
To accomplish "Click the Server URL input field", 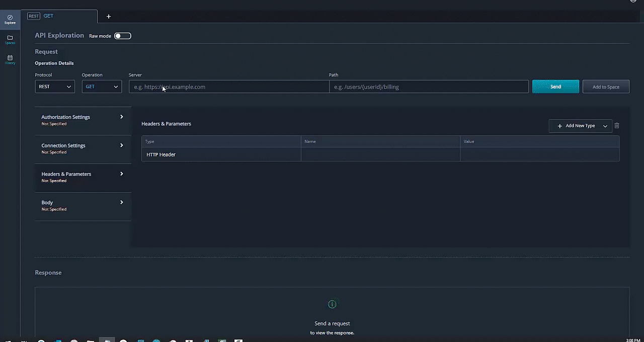I will click(x=229, y=87).
